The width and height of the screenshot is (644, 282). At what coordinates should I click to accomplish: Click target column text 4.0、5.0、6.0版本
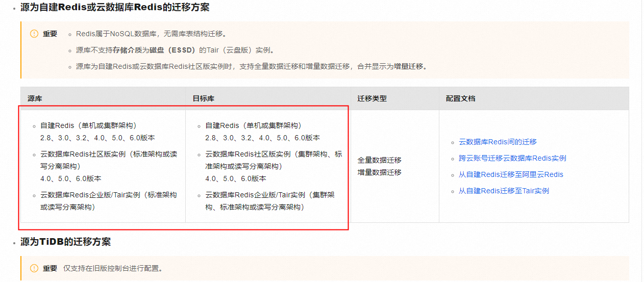pos(236,178)
